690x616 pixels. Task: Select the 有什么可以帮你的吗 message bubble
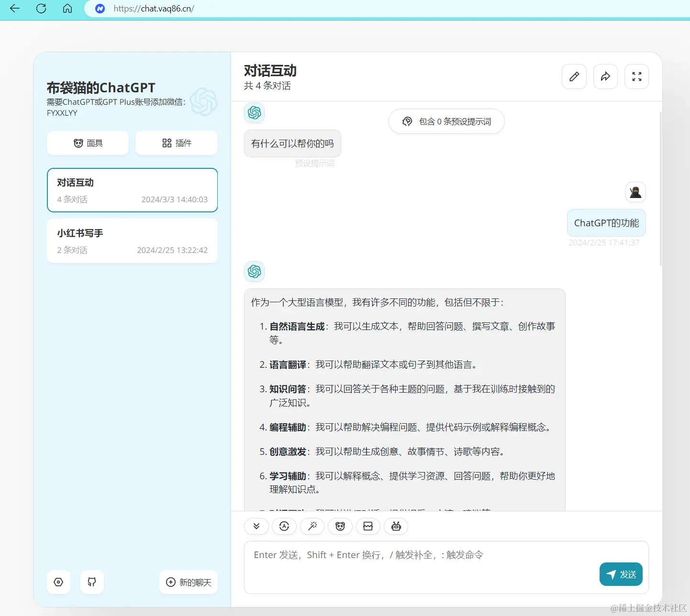pyautogui.click(x=292, y=143)
